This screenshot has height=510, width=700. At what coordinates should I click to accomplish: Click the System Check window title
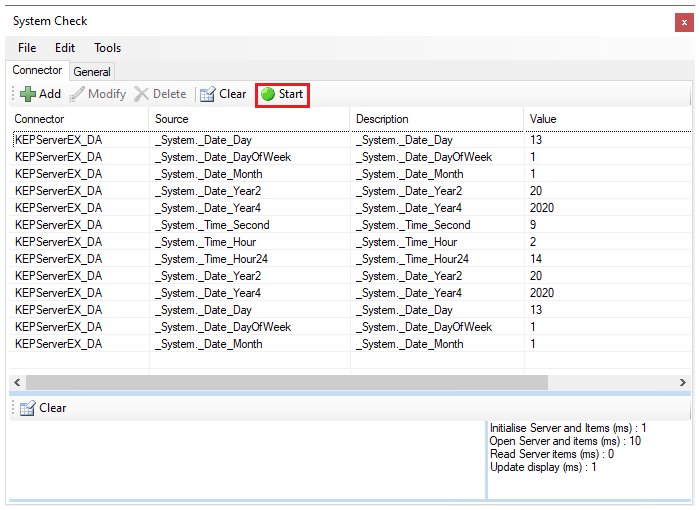(x=50, y=21)
